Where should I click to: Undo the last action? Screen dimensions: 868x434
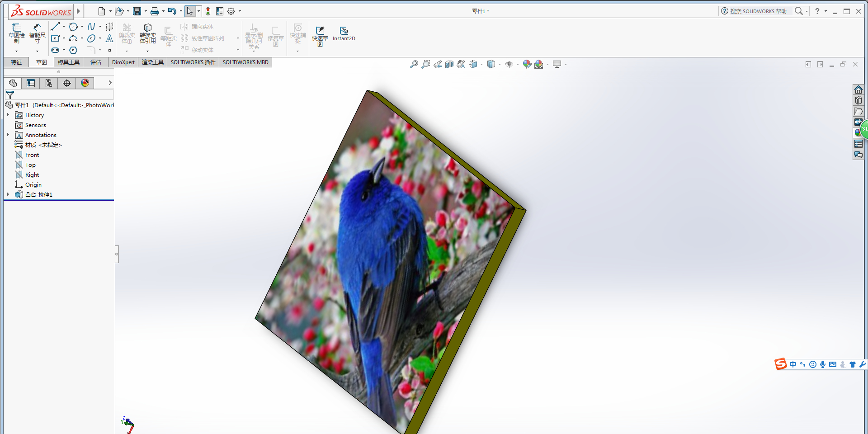coord(172,11)
